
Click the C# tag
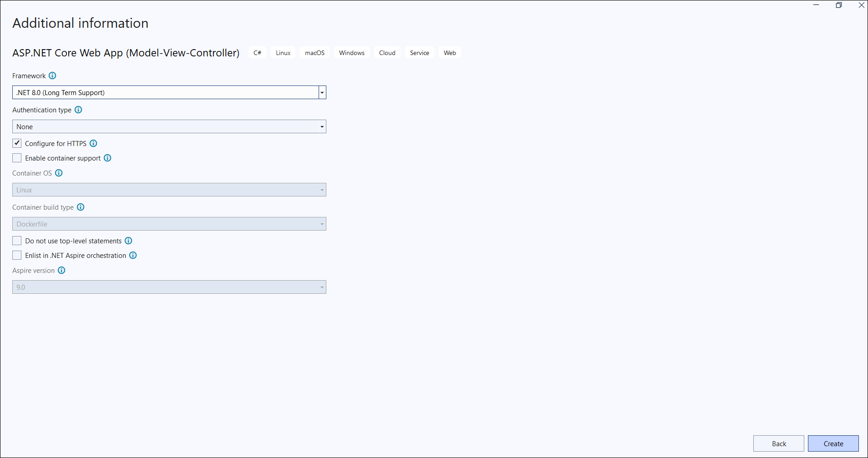click(258, 53)
